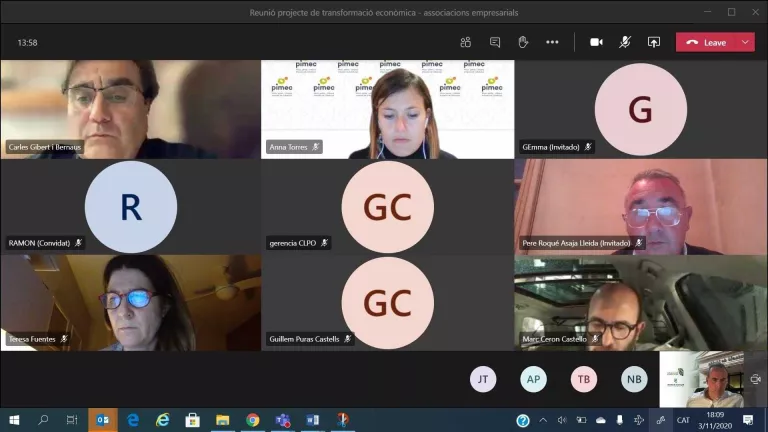768x432 pixels.
Task: Open Google Chrome from taskbar
Action: [253, 420]
